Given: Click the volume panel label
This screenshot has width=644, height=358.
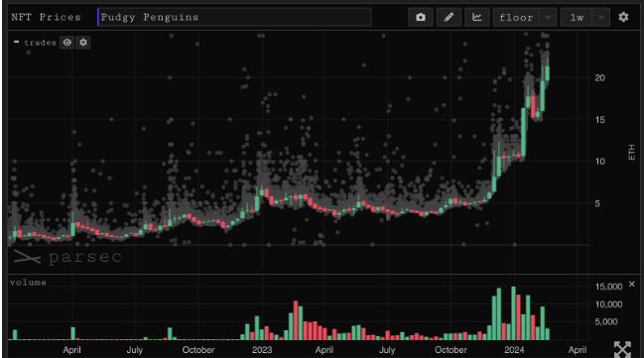Looking at the screenshot, I should (28, 283).
